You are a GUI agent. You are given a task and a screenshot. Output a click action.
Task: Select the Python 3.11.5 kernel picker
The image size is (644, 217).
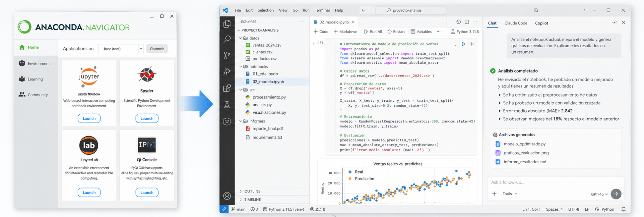[465, 32]
